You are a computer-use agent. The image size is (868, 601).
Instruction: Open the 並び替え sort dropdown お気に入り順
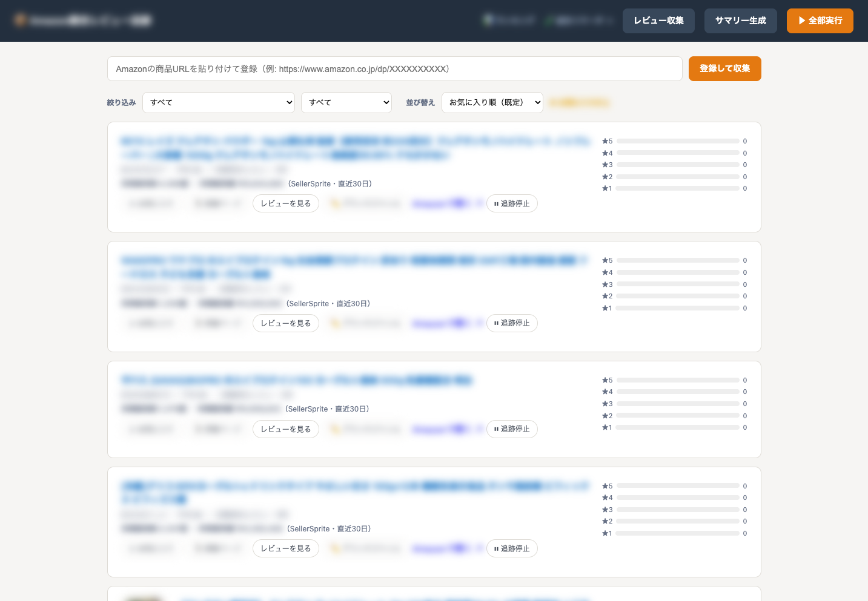(492, 102)
